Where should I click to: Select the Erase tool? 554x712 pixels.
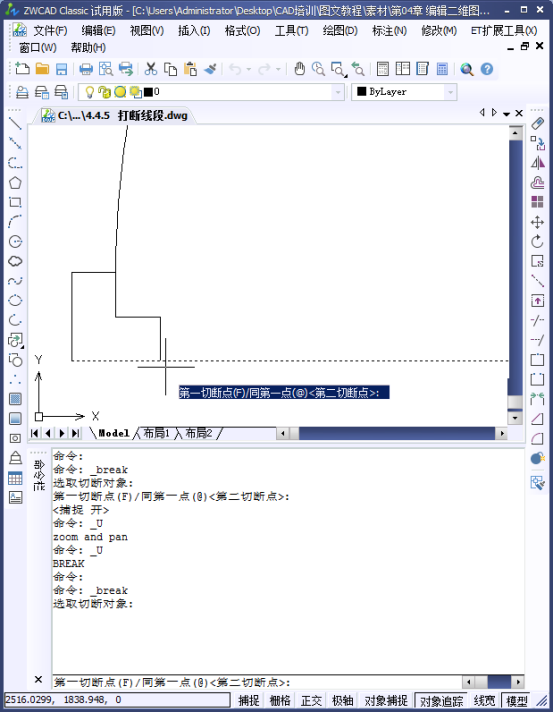tap(537, 124)
